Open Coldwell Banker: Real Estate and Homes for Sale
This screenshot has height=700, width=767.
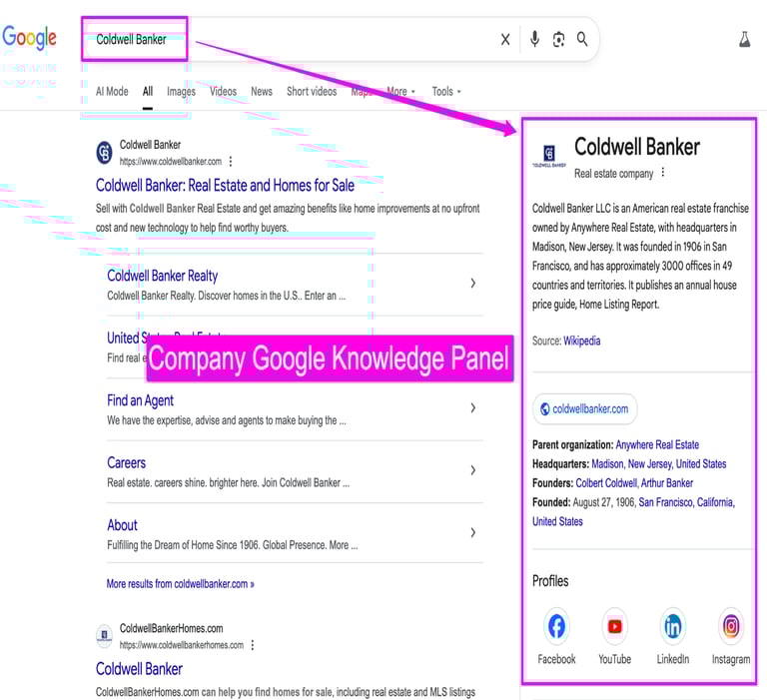pos(225,186)
